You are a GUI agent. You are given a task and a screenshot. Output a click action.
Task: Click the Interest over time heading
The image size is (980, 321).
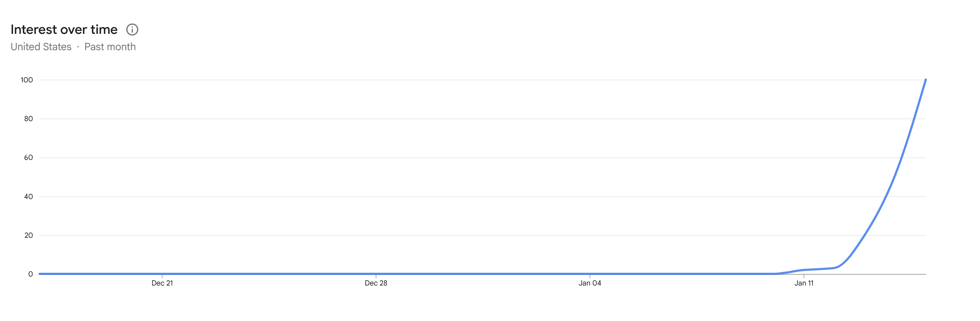coord(64,29)
